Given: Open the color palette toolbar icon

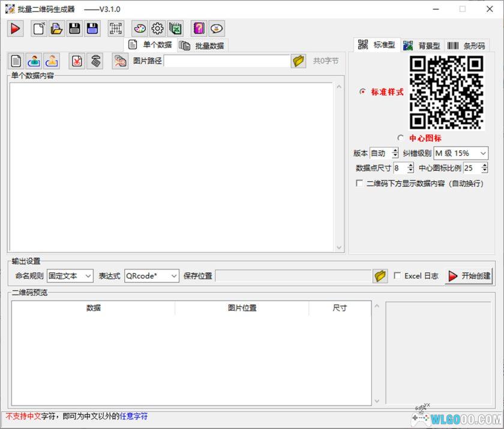Looking at the screenshot, I should [x=140, y=28].
